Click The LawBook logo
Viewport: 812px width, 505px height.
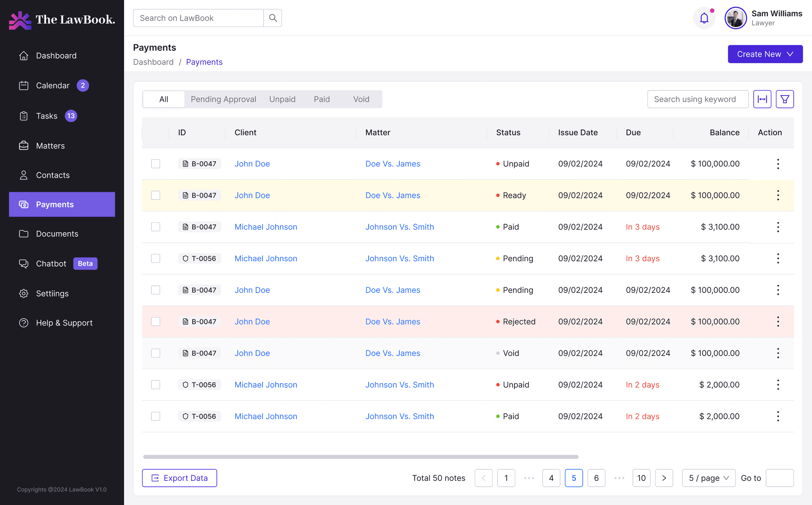(x=62, y=20)
